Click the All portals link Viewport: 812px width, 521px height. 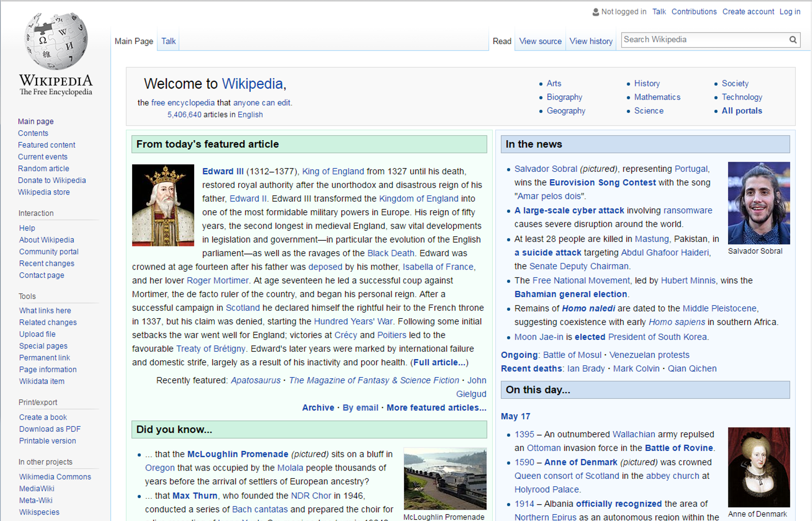point(742,111)
